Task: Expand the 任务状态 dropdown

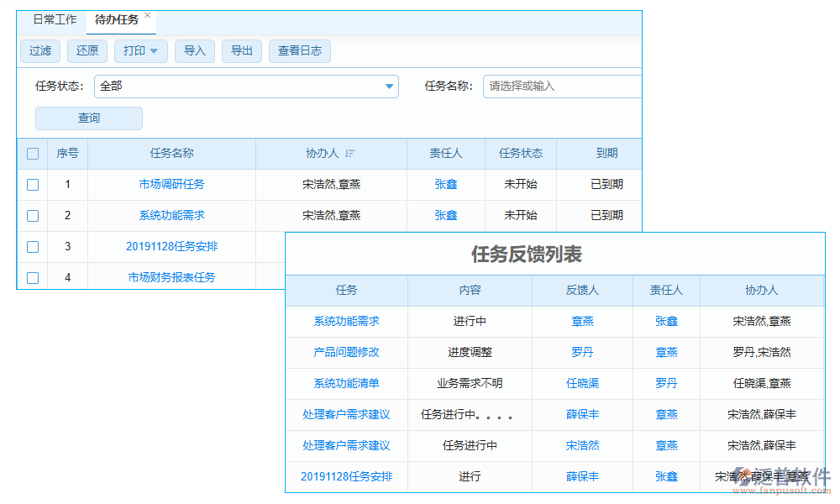Action: pos(389,86)
